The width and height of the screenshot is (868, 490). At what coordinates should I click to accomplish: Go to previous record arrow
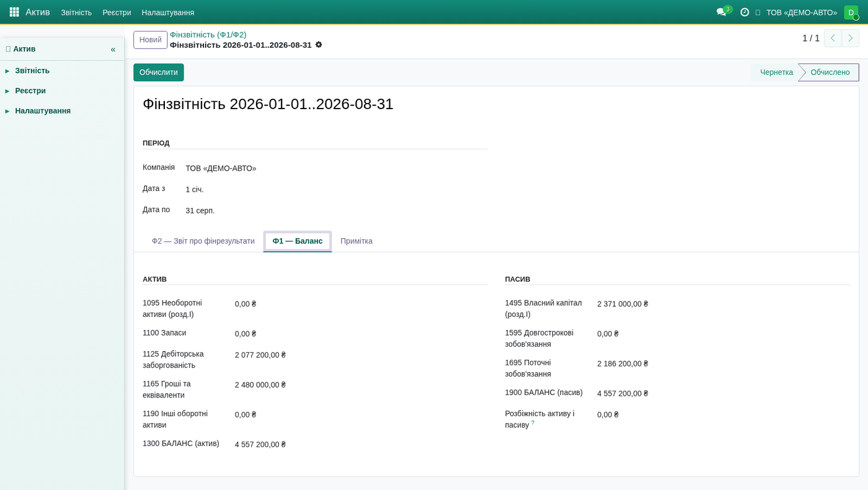(833, 38)
